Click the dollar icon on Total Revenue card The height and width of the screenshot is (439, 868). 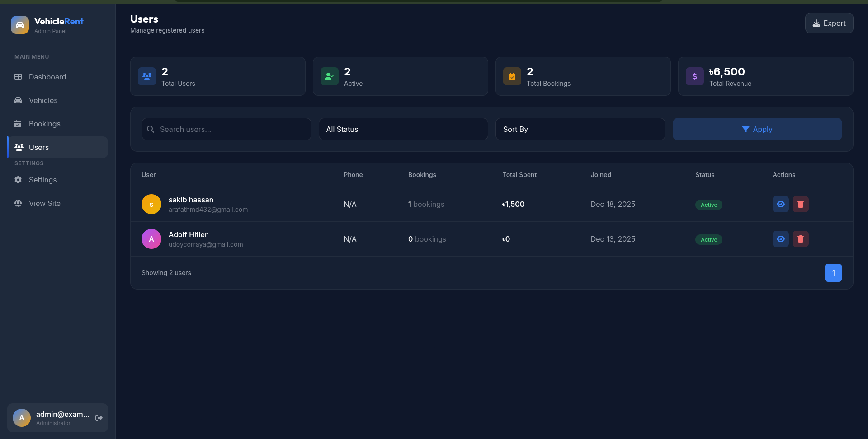pyautogui.click(x=695, y=76)
